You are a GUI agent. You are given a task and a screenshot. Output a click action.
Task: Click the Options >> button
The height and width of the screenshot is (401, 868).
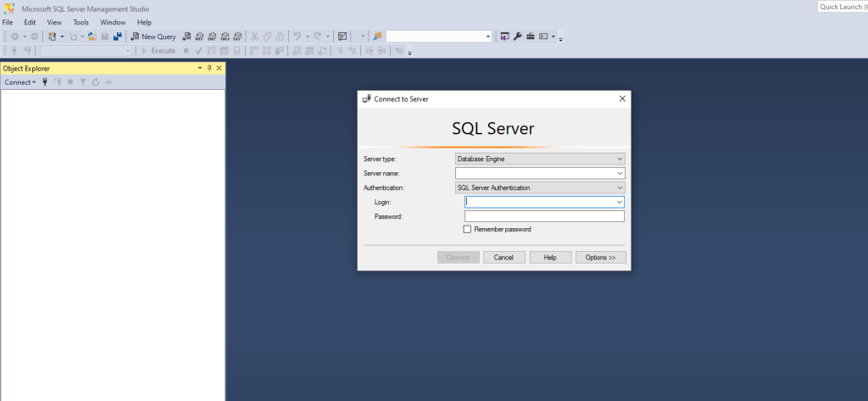600,257
